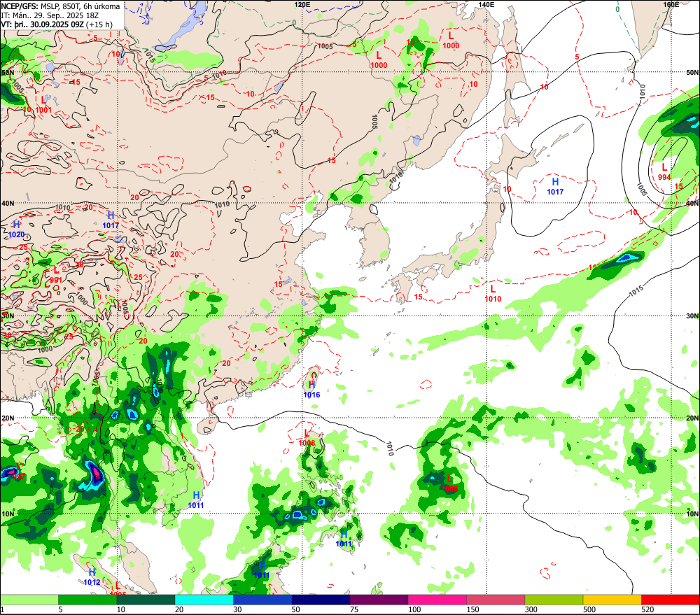This screenshot has height=615, width=700.
Task: Select the L 997 low marker
Action: (18, 472)
